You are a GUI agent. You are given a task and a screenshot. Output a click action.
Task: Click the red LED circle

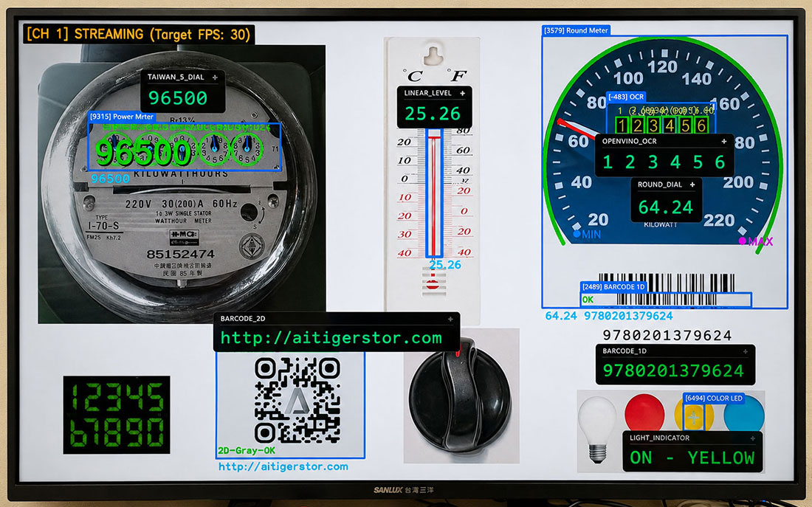[644, 413]
